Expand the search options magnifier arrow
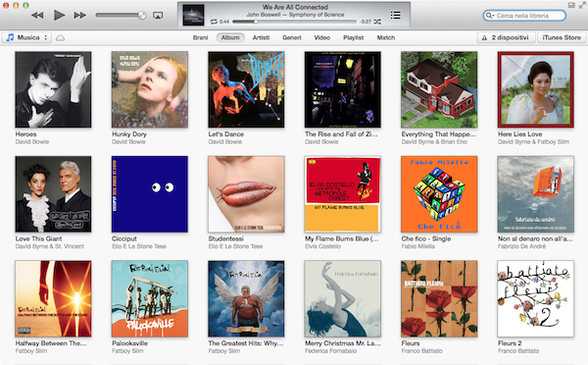Screen dimensions: 588x365 click(490, 16)
